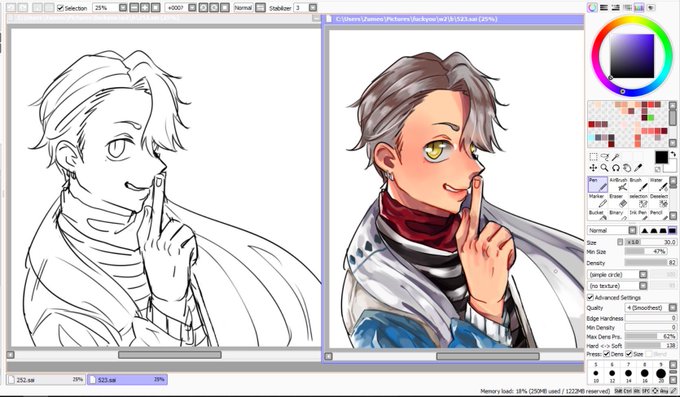Activate the hand pan tool
Screen dimensions: 680x397
click(627, 167)
